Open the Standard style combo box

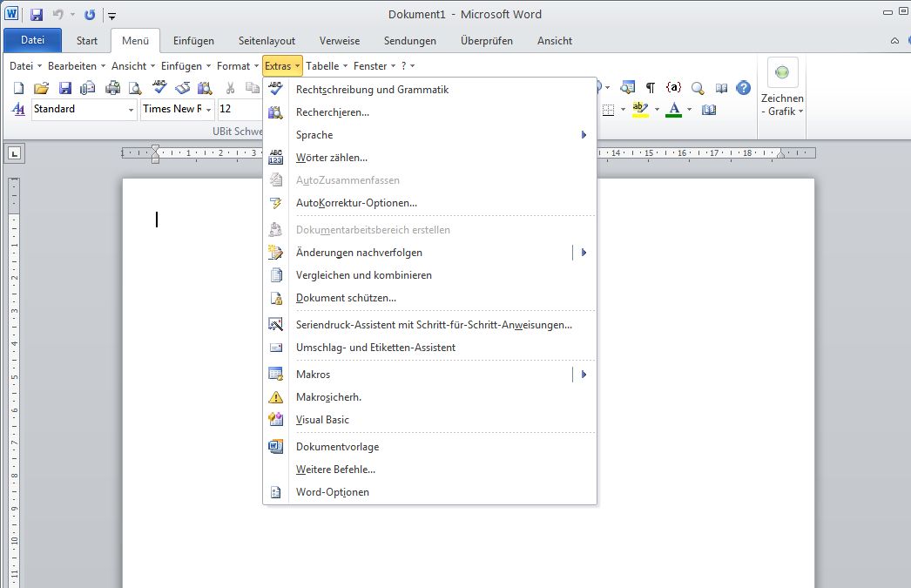pos(84,109)
